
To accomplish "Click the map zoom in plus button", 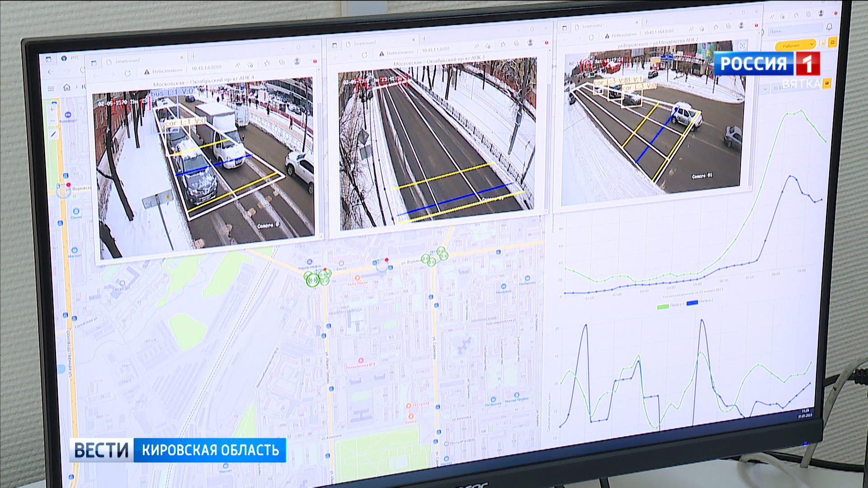I will click(x=52, y=109).
